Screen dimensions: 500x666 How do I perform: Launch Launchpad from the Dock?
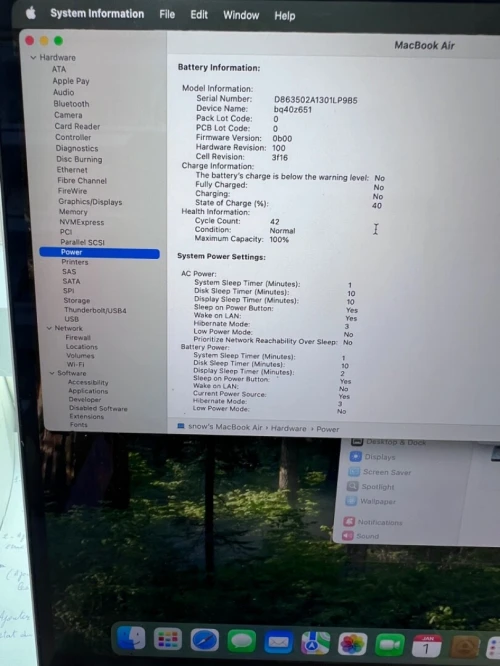click(x=168, y=639)
